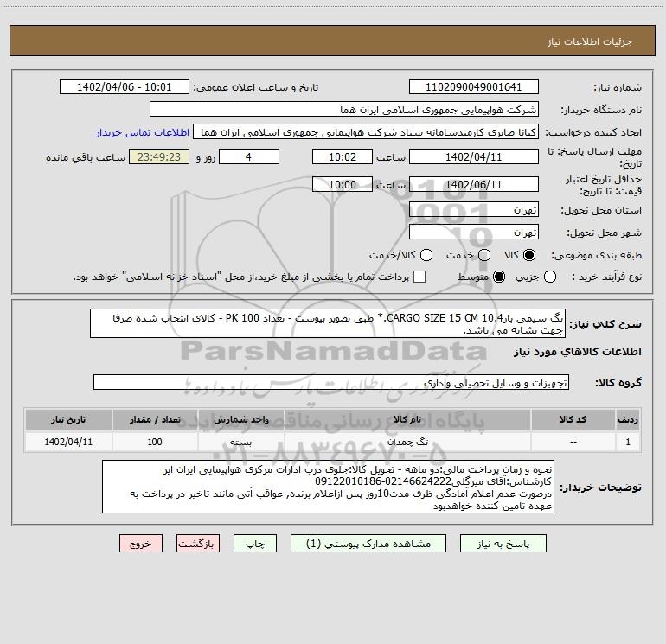Click the گروه کالا field

point(331,382)
